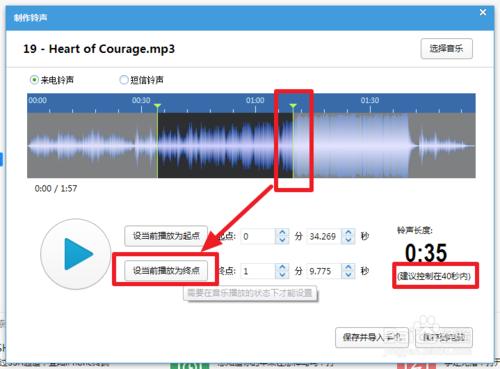Click the green start marker on timeline
This screenshot has width=500, height=369.
[x=157, y=106]
